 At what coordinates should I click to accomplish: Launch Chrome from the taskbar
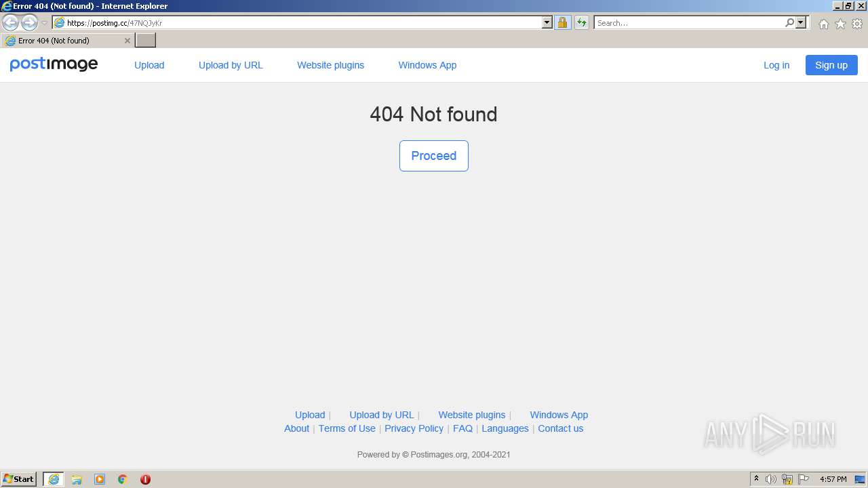(123, 479)
